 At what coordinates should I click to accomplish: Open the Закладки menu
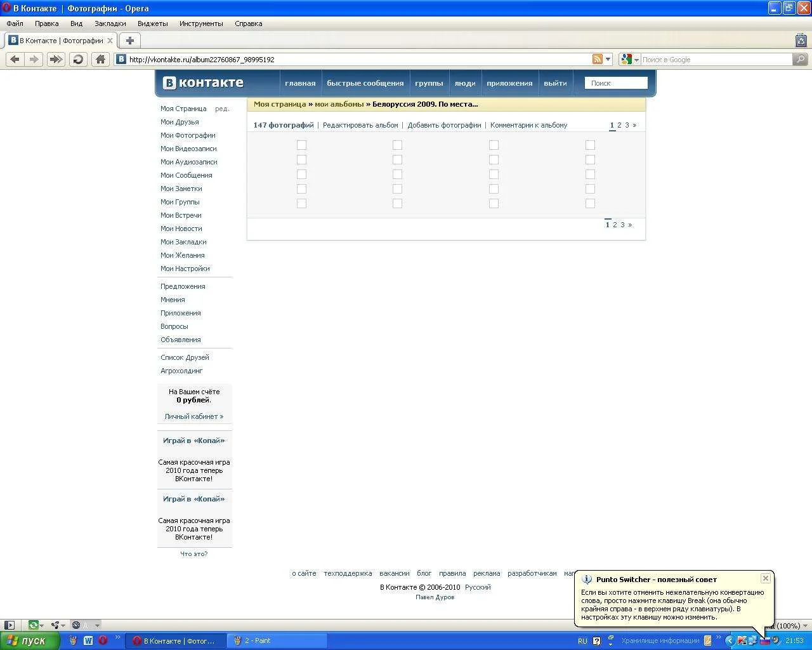pos(110,23)
